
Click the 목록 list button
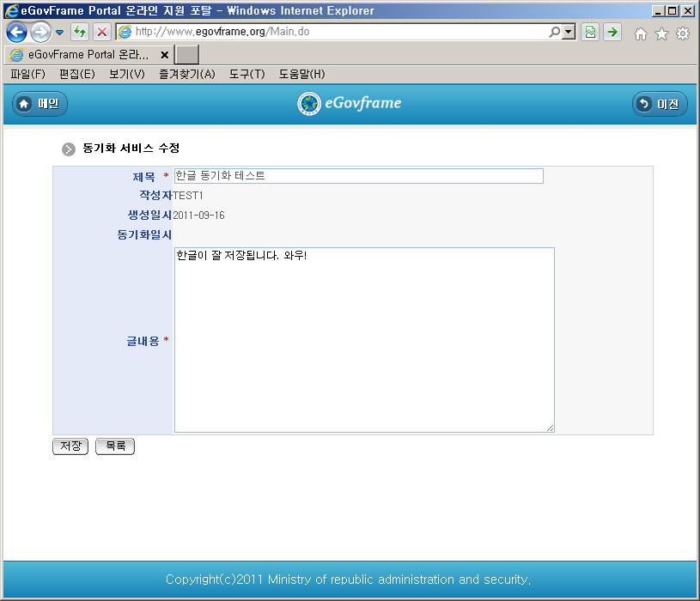(115, 446)
